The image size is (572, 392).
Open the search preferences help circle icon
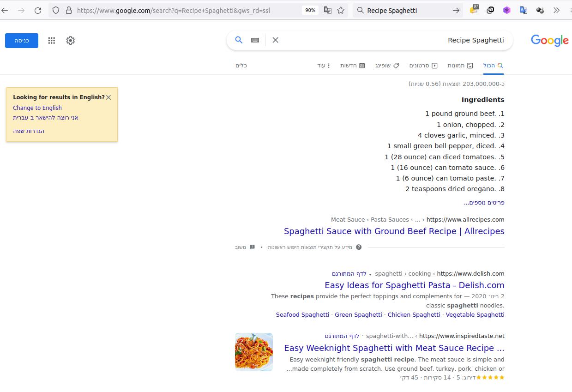pyautogui.click(x=359, y=247)
